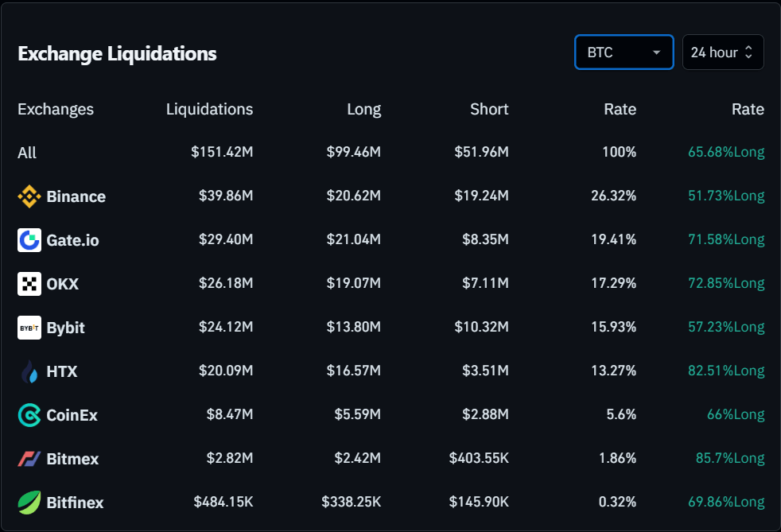Sort by Long column header
The height and width of the screenshot is (532, 781).
click(363, 110)
